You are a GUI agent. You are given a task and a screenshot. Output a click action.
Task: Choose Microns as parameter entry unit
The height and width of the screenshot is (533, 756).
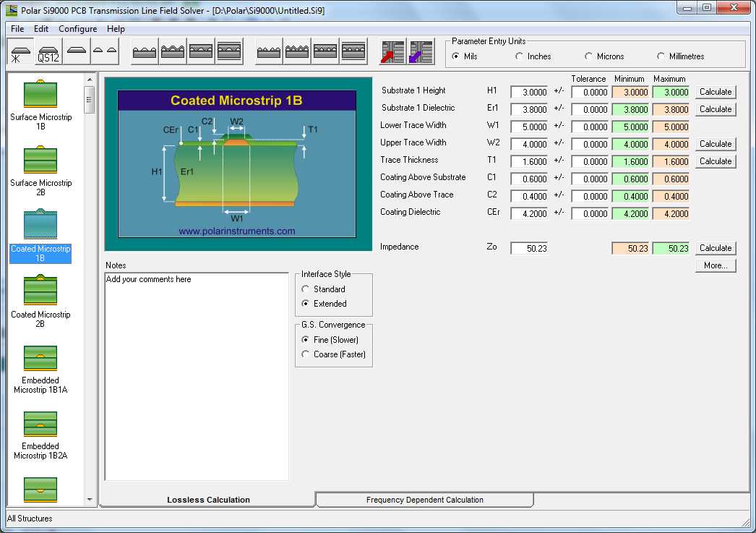[x=603, y=56]
